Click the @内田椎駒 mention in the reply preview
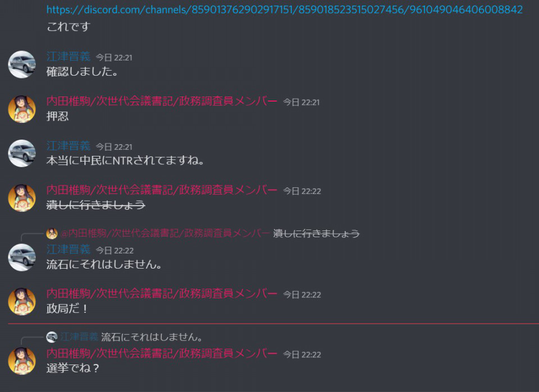539x392 pixels. pyautogui.click(x=165, y=234)
